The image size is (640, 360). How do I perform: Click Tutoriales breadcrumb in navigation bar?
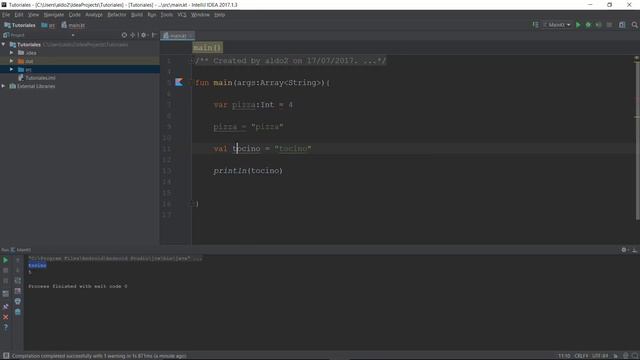click(20, 25)
